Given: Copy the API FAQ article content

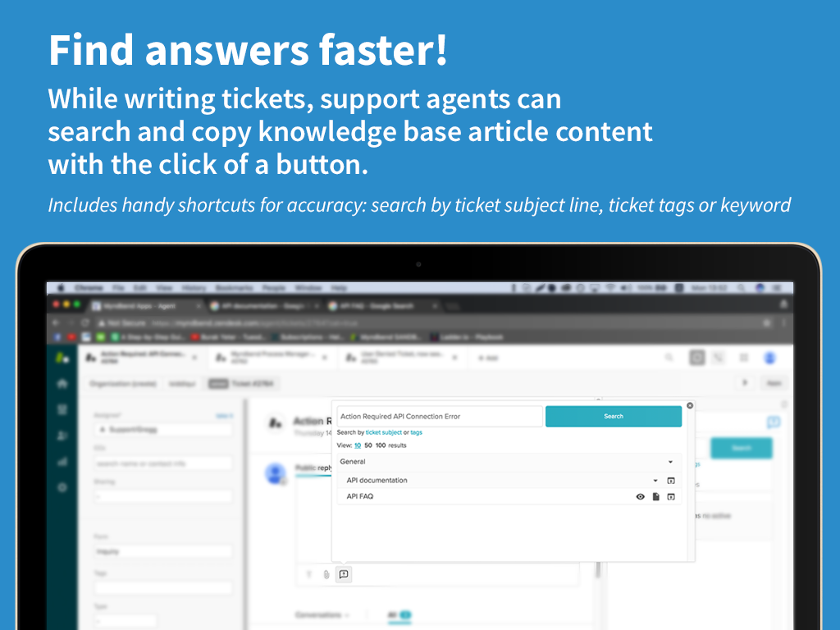Looking at the screenshot, I should (x=655, y=496).
